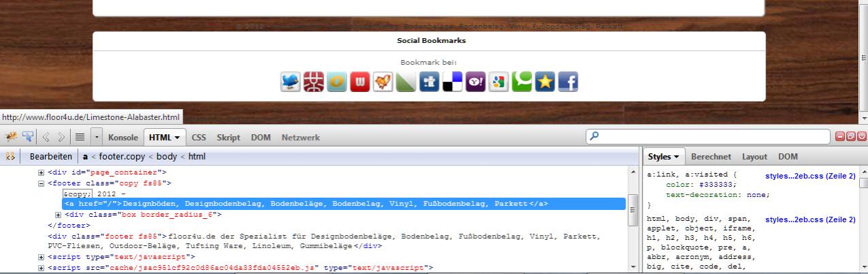Switch to the Netzwerk tab
The width and height of the screenshot is (868, 274).
300,137
